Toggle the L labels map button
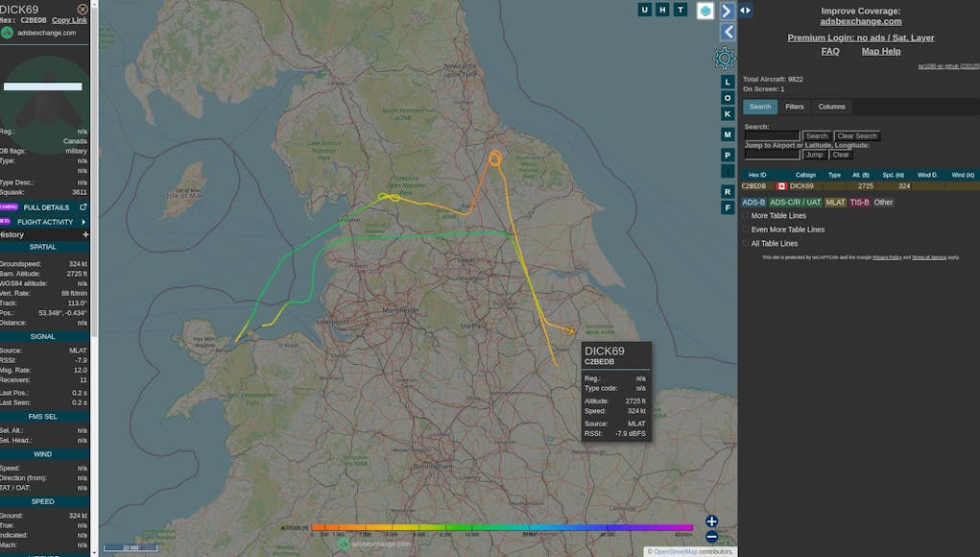Screen dimensions: 980x557 (x=728, y=82)
